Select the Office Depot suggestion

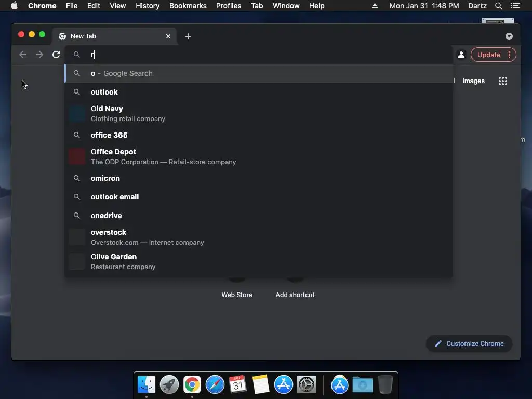click(259, 156)
